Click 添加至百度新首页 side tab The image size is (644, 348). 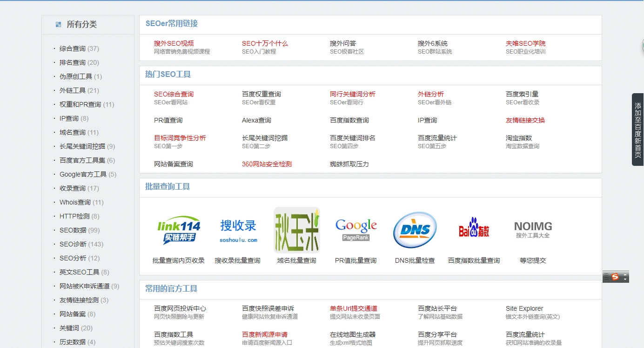637,130
